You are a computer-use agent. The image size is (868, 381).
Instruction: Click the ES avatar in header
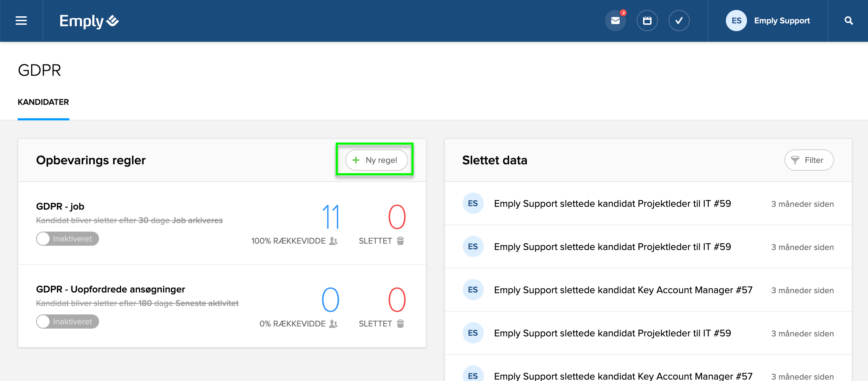pos(736,21)
